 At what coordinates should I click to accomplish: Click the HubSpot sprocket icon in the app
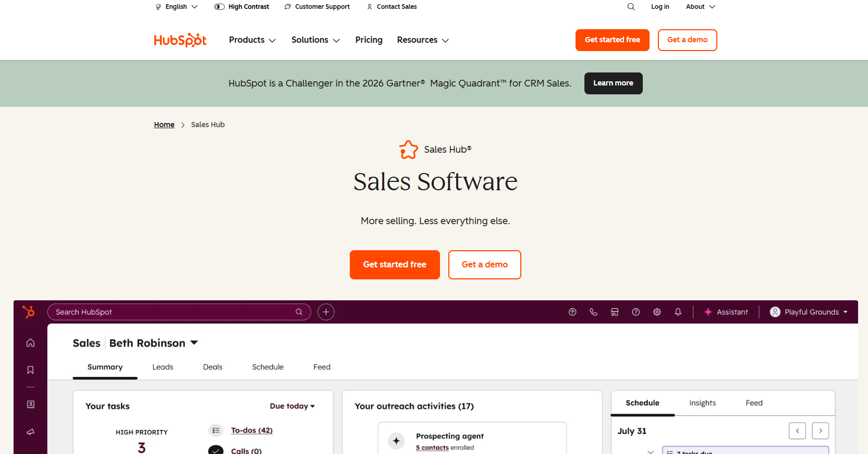pos(29,312)
